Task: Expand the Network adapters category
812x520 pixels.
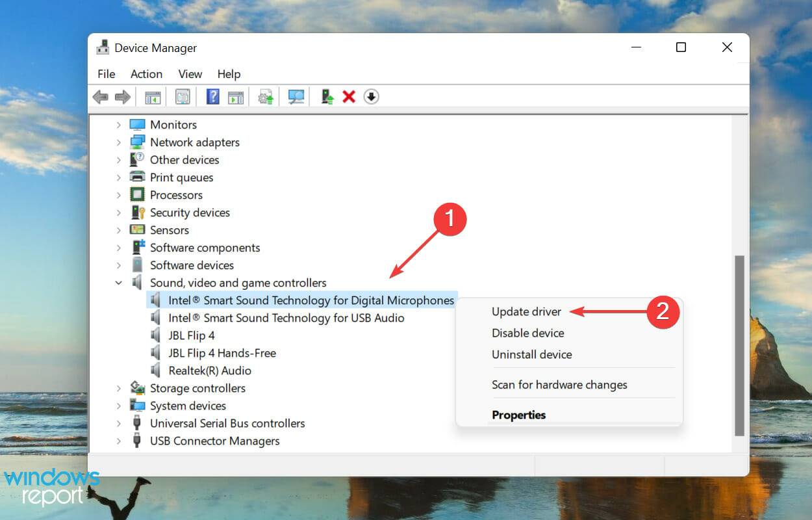Action: point(120,142)
